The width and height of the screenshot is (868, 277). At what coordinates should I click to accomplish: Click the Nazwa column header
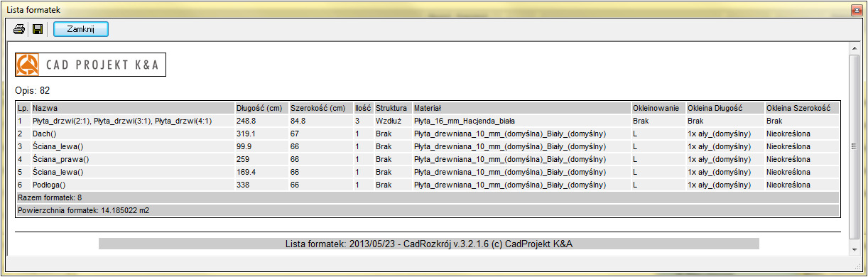[133, 109]
